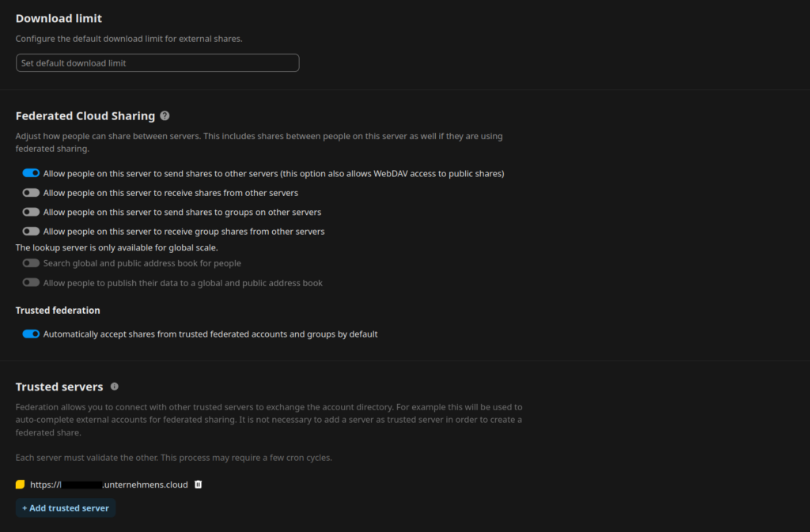This screenshot has height=532, width=810.
Task: Open the Federated Cloud Sharing help icon
Action: pos(165,115)
